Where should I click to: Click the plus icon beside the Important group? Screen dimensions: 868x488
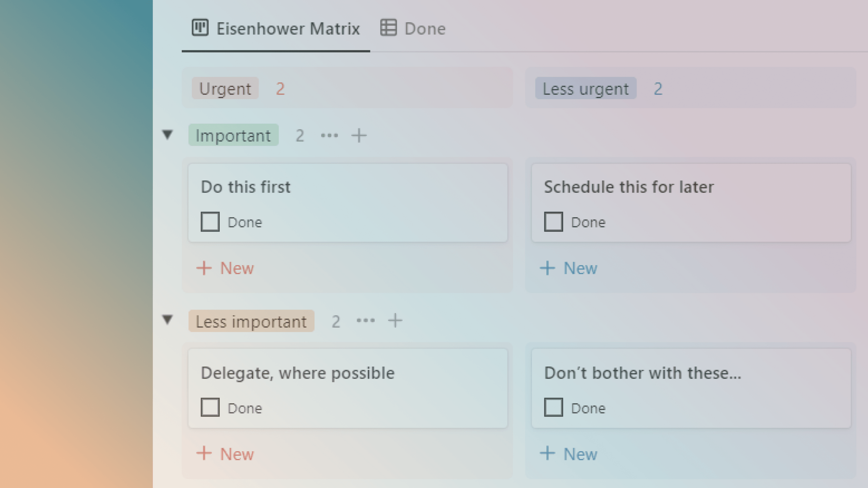pyautogui.click(x=358, y=135)
